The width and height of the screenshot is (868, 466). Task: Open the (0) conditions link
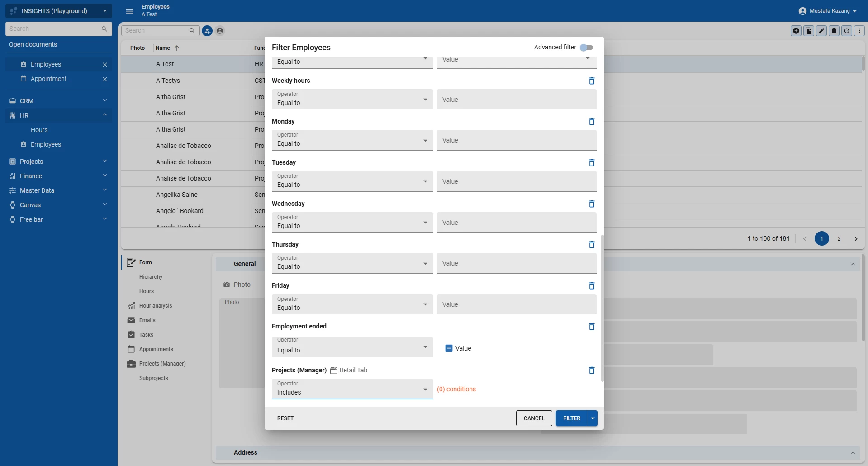click(456, 389)
